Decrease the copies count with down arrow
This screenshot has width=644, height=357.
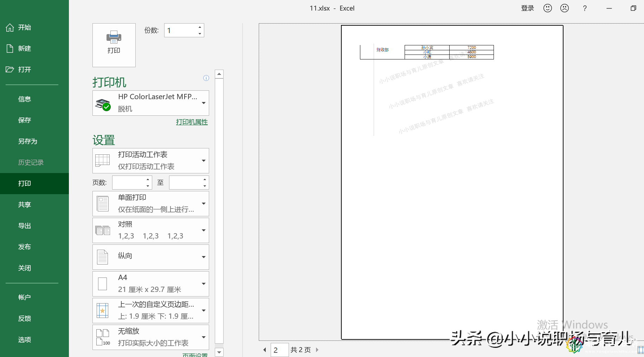pos(200,34)
